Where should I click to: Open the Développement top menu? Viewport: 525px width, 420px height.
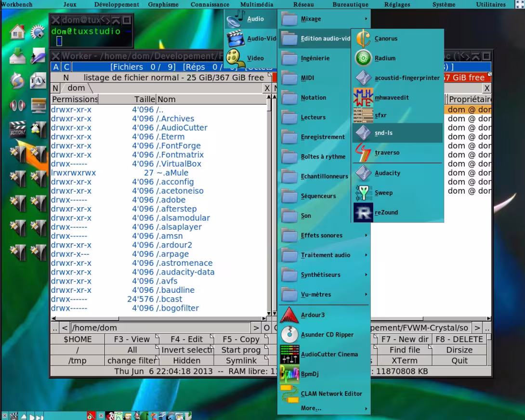pyautogui.click(x=117, y=4)
